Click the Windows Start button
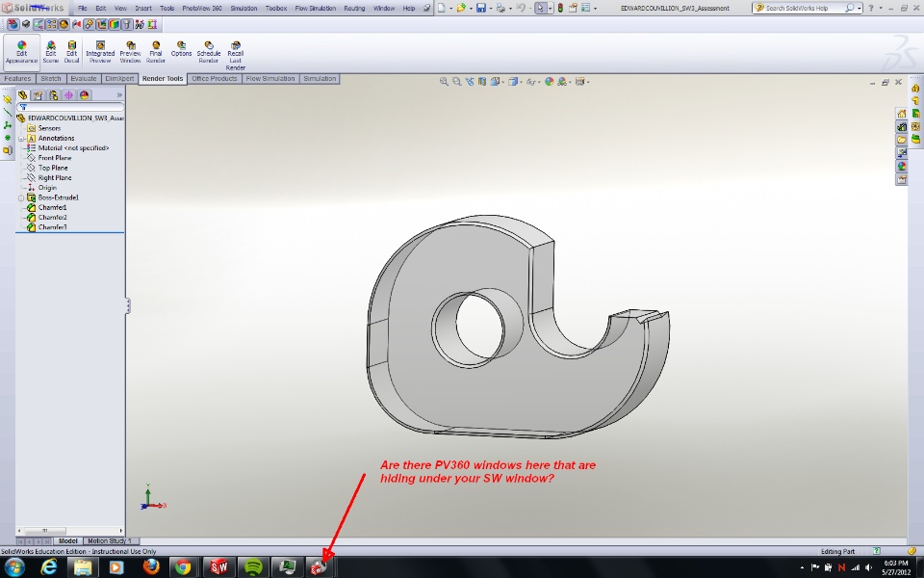The image size is (924, 578). click(14, 566)
